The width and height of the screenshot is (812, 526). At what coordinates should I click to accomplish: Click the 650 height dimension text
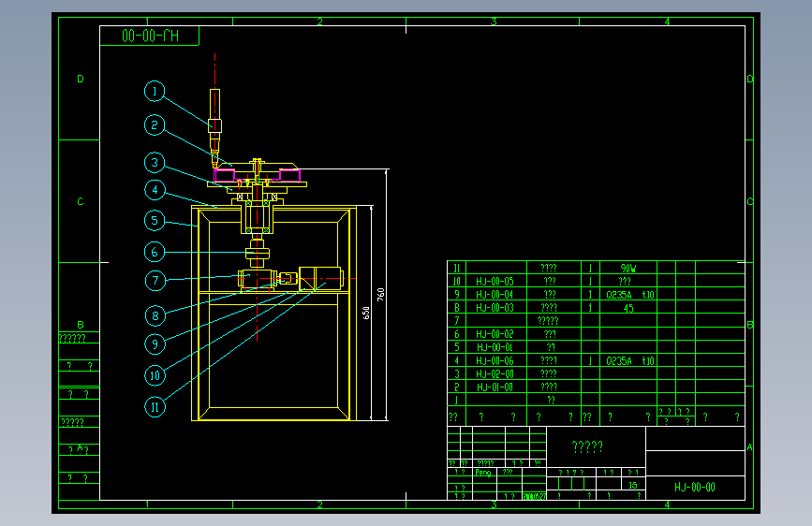[366, 313]
